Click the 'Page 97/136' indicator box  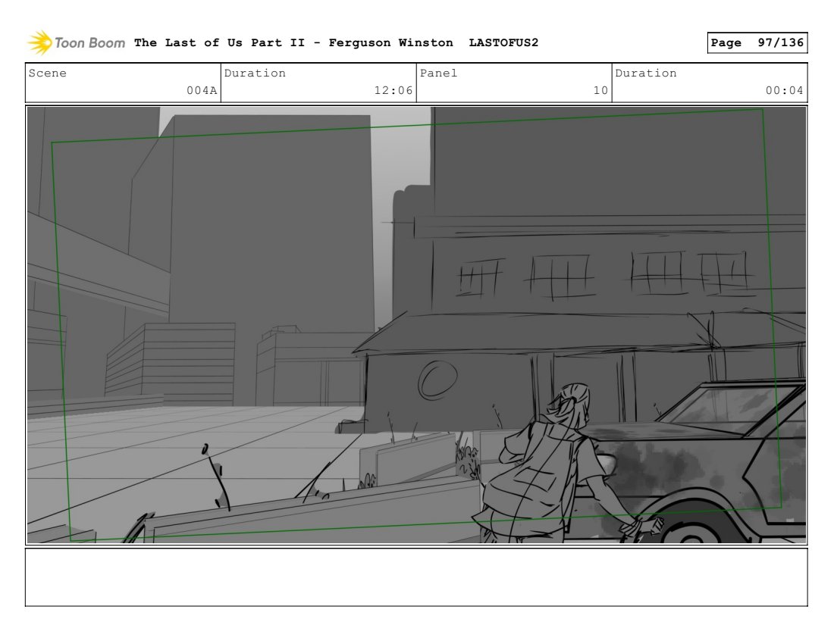click(x=757, y=42)
